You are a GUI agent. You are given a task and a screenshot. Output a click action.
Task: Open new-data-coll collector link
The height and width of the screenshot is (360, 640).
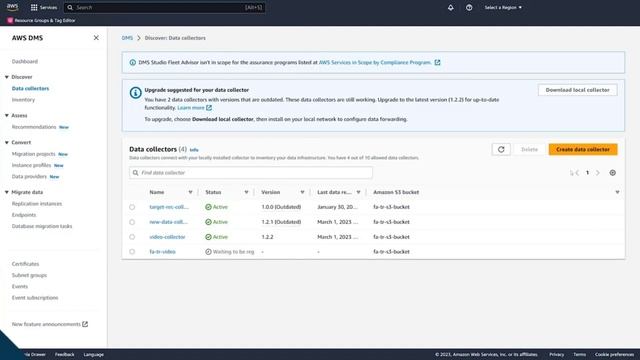tap(168, 222)
